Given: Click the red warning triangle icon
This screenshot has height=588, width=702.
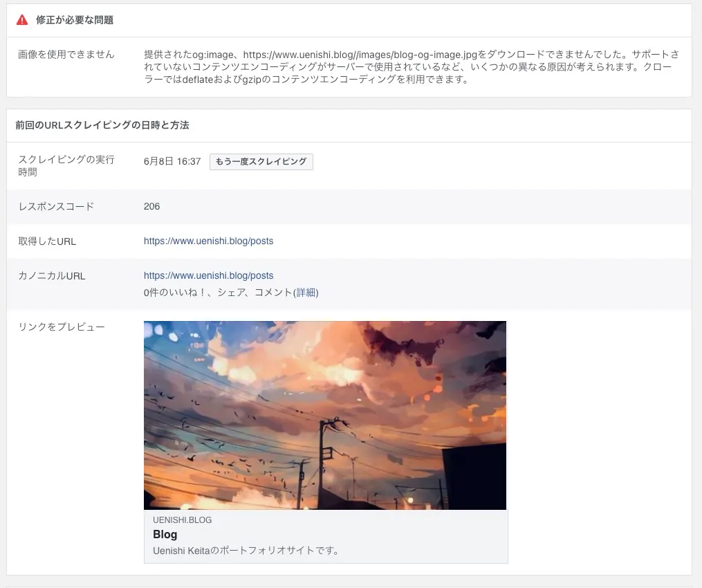Looking at the screenshot, I should click(23, 20).
